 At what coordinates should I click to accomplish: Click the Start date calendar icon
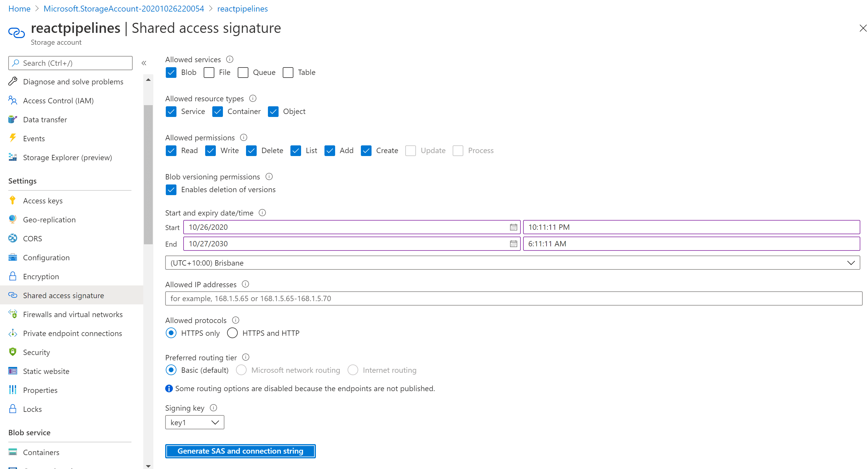pyautogui.click(x=513, y=227)
